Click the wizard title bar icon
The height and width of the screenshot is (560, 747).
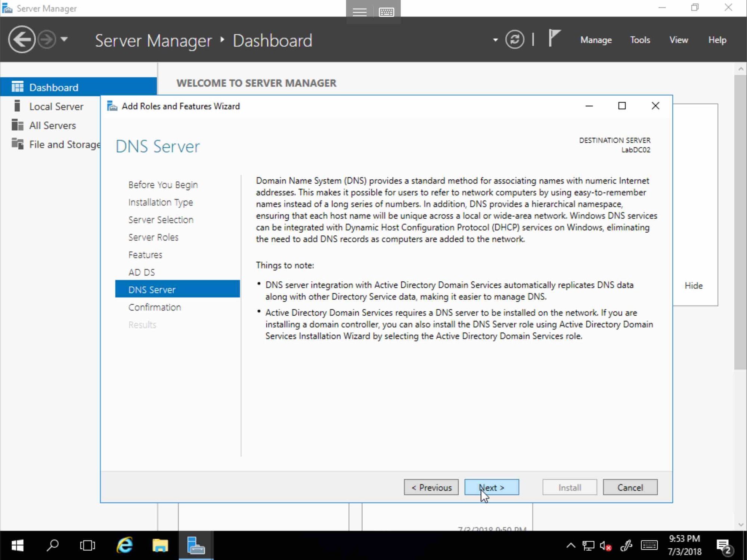112,106
